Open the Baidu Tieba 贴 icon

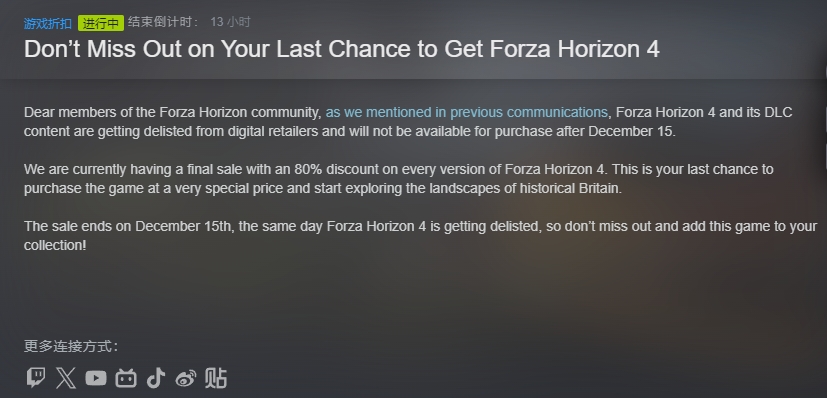pos(216,378)
